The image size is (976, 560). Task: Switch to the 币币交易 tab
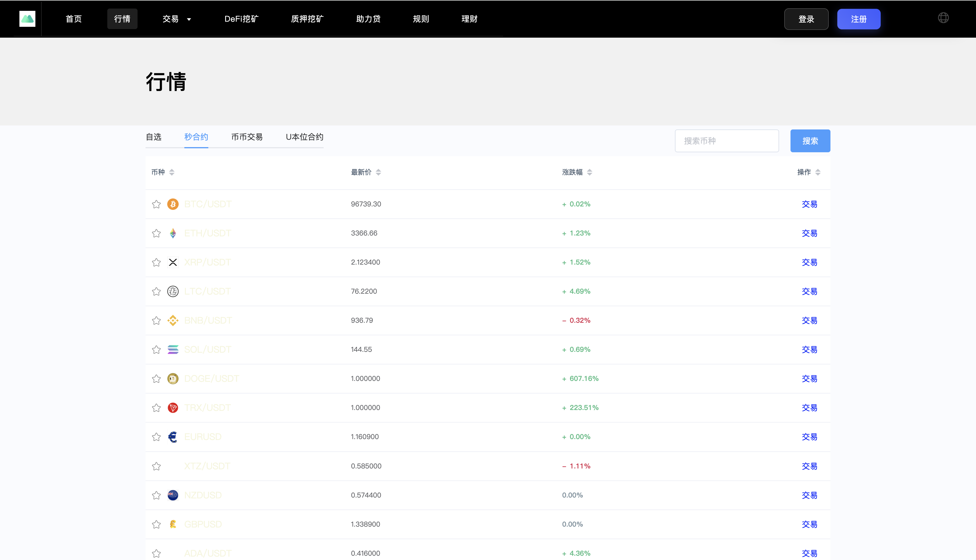tap(247, 137)
